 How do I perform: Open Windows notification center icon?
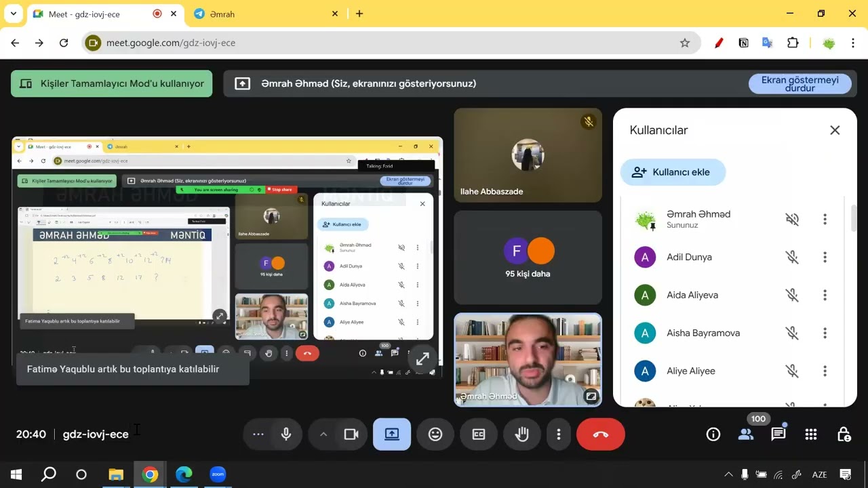[846, 474]
